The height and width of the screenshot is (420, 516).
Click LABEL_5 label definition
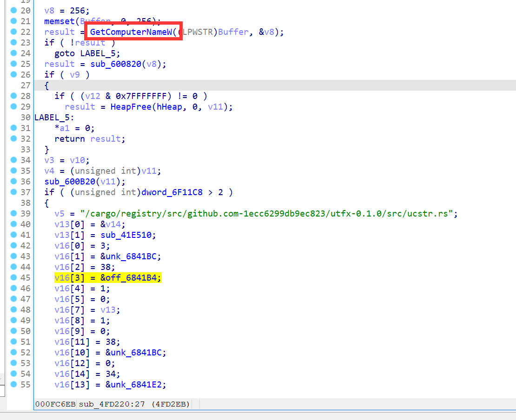[x=54, y=118]
